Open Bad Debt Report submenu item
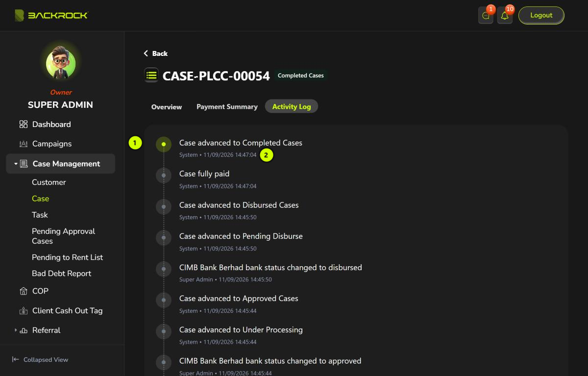Viewport: 588px width, 376px height. click(x=62, y=274)
